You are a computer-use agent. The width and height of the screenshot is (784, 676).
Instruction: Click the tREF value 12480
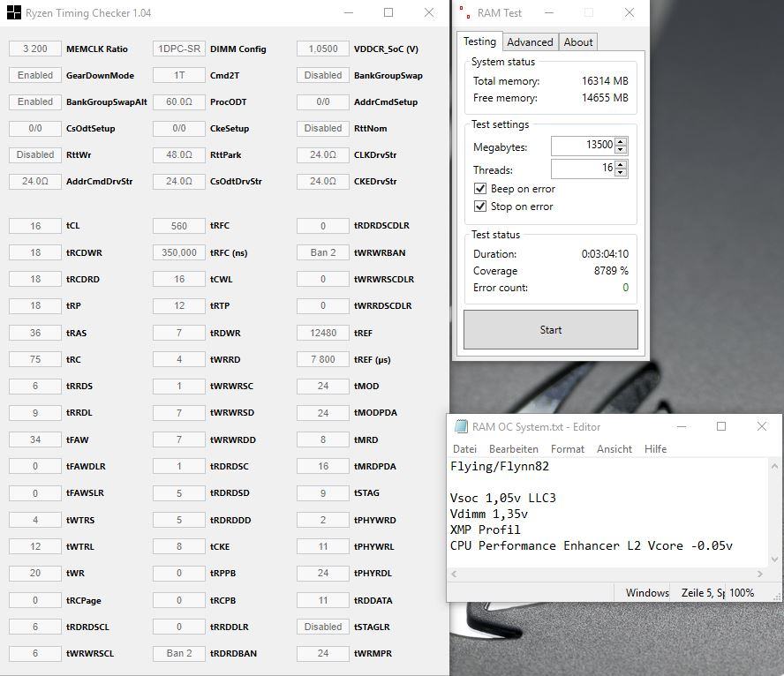coord(323,333)
